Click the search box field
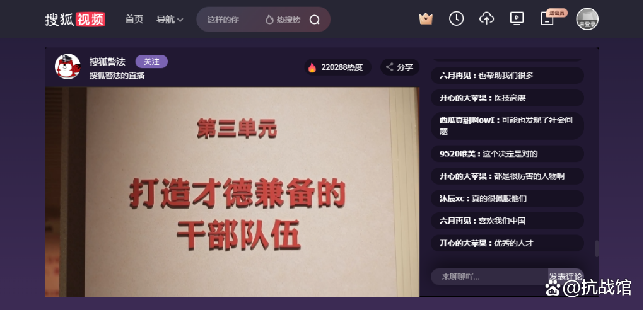The height and width of the screenshot is (310, 644). coord(227,20)
